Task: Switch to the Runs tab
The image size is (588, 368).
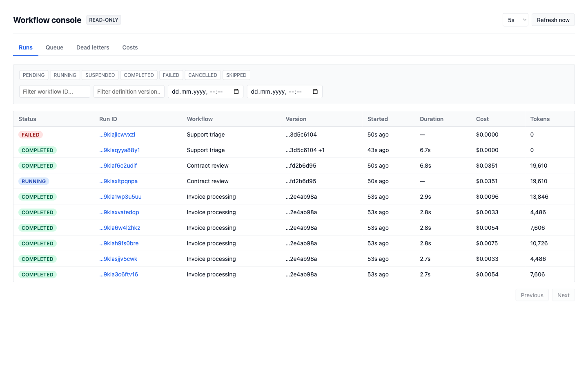Action: point(26,47)
